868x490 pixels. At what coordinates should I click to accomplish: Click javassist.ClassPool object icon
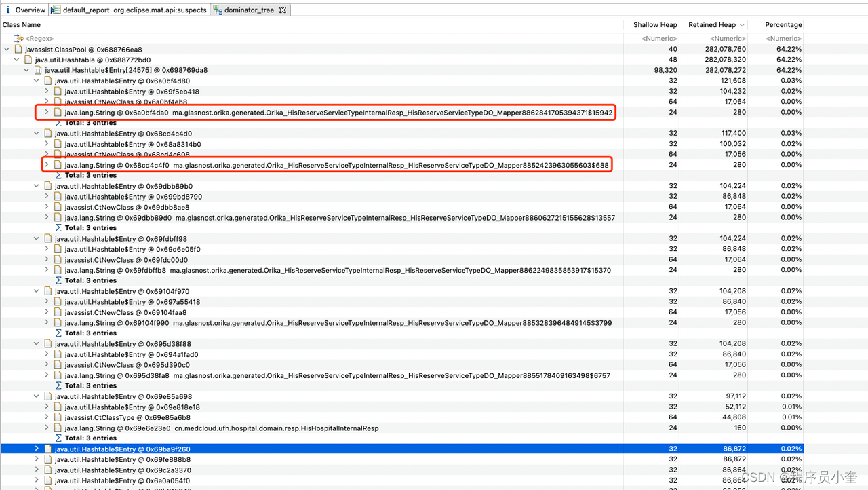point(18,50)
